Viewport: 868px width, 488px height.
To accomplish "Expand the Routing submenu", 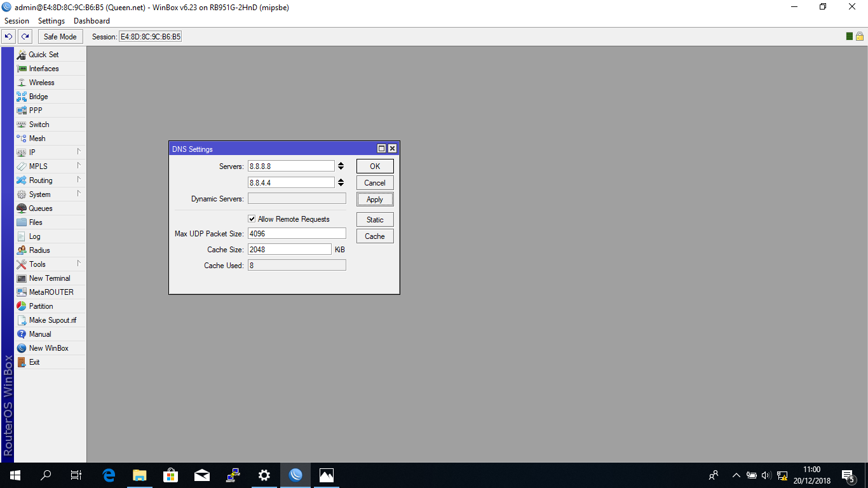I will pyautogui.click(x=50, y=180).
